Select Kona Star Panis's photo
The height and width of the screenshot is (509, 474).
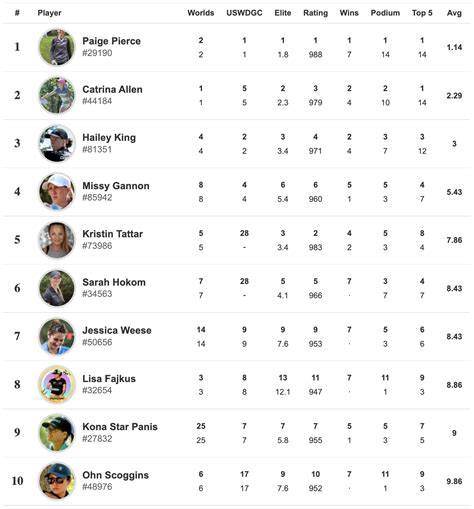pyautogui.click(x=57, y=433)
